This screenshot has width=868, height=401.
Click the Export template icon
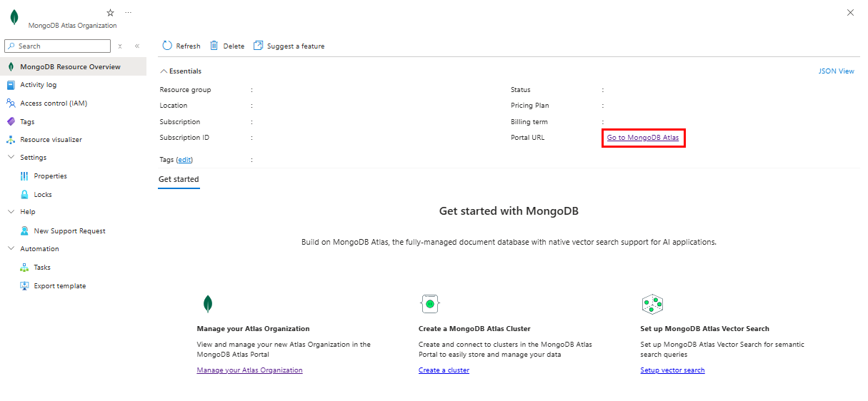(24, 285)
